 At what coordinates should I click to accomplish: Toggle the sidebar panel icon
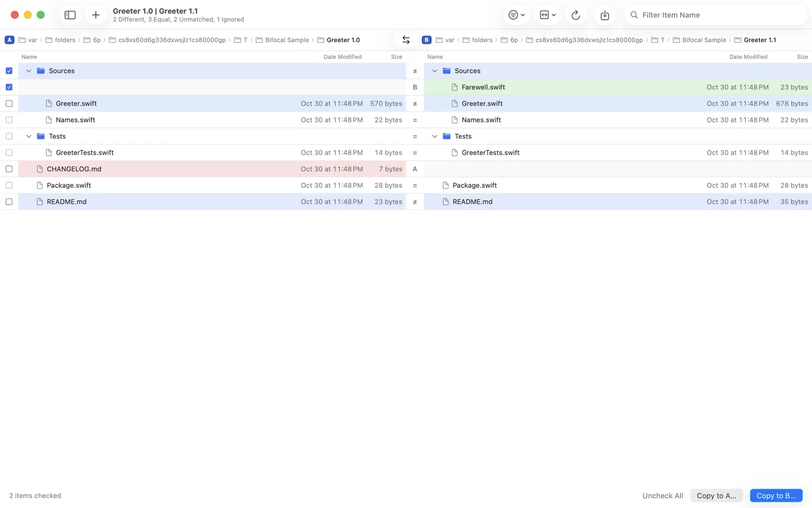[70, 15]
